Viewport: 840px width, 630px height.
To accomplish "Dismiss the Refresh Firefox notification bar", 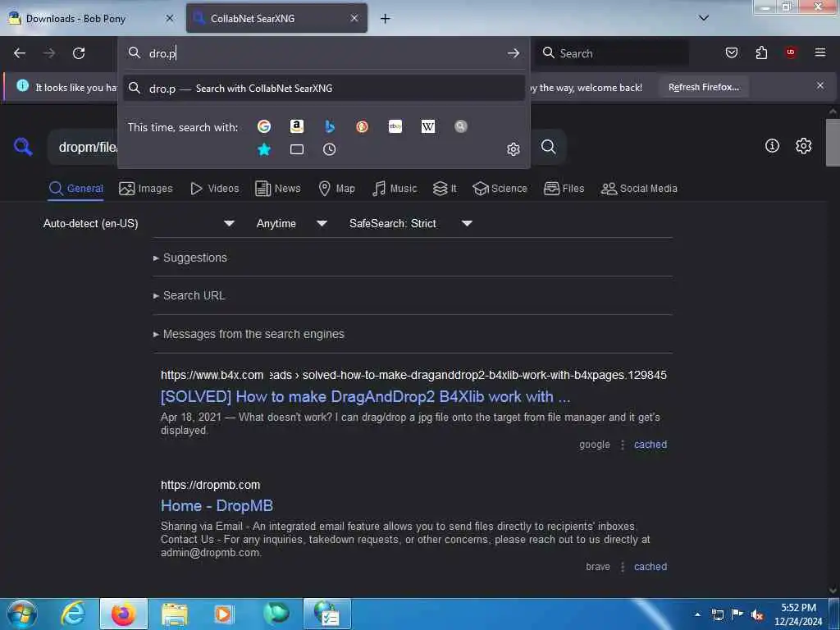I will (x=820, y=85).
